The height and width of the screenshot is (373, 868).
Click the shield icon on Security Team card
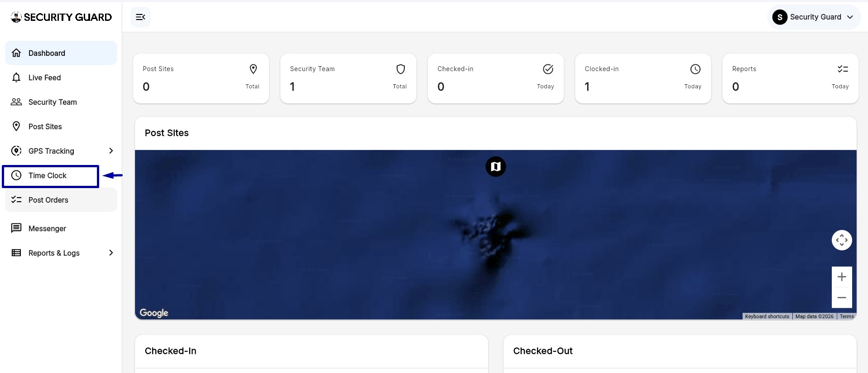(401, 69)
